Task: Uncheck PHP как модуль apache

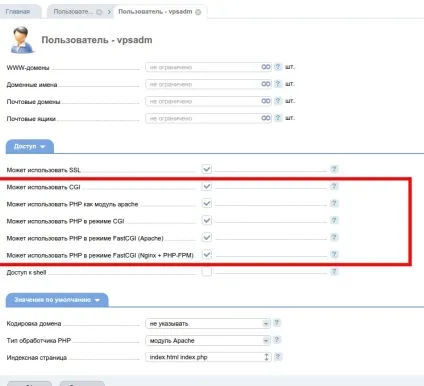Action: tap(207, 203)
